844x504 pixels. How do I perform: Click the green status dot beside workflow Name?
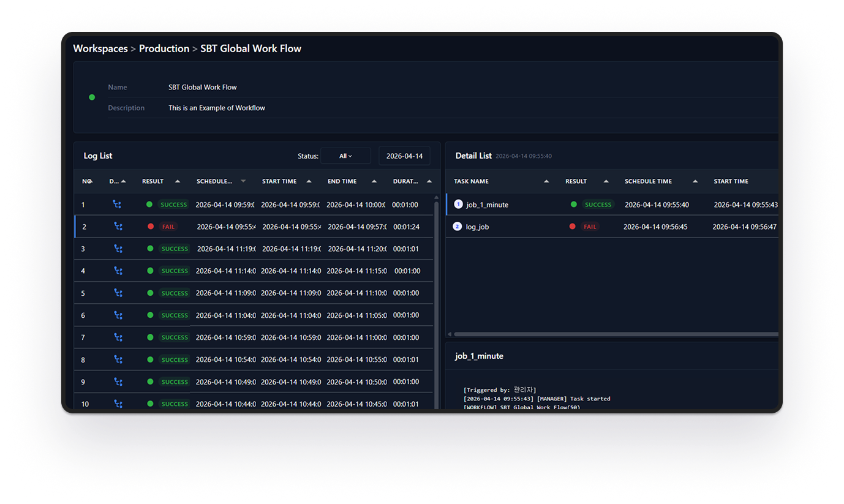coord(92,97)
